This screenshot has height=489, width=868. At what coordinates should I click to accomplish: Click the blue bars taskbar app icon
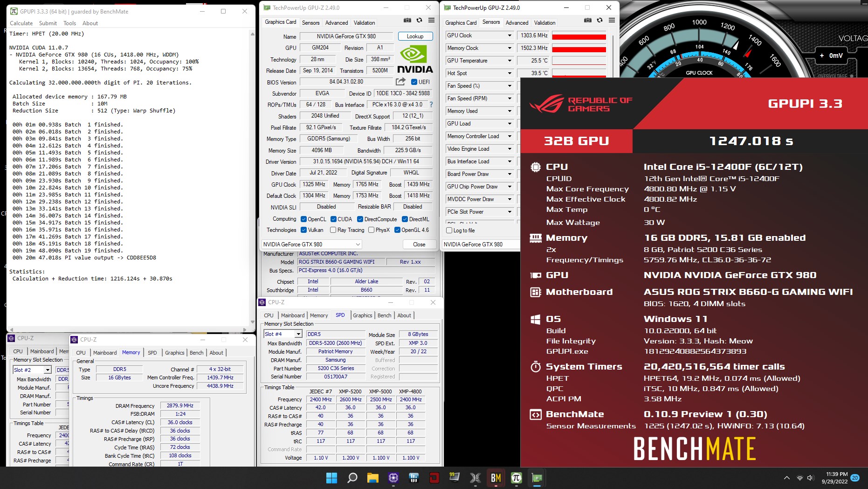coord(413,478)
